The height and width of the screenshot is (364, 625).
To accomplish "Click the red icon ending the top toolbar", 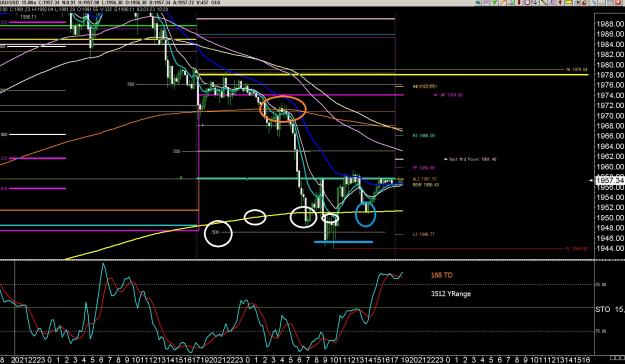I will tap(618, 2).
